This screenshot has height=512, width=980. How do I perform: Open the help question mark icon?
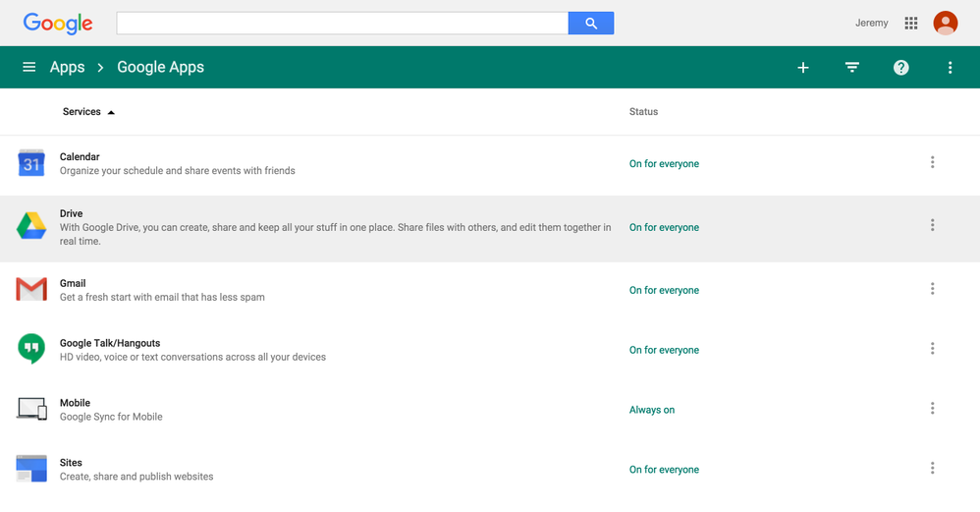[900, 68]
